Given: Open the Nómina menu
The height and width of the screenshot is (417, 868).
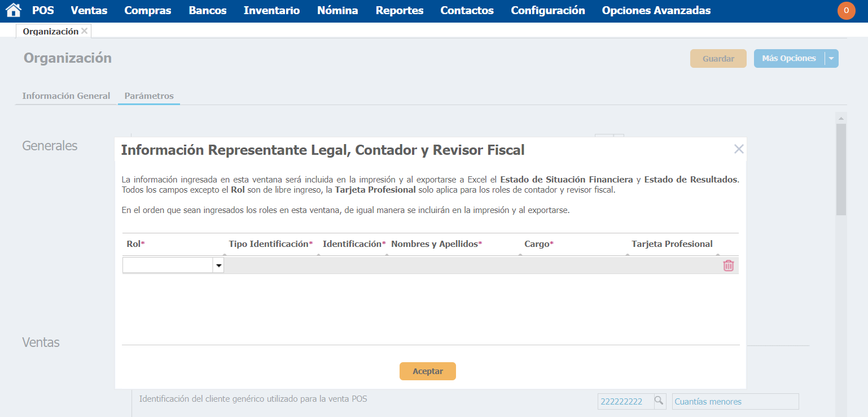Looking at the screenshot, I should (x=337, y=10).
